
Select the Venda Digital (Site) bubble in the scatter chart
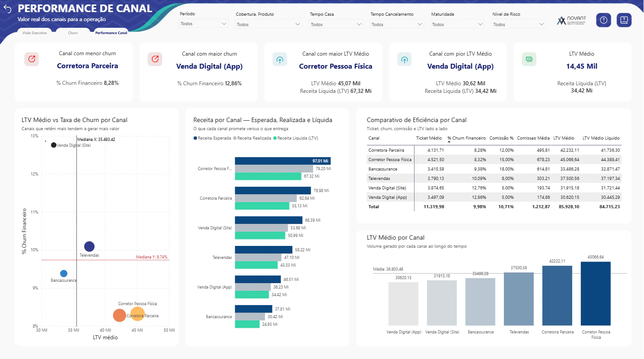[x=54, y=145]
